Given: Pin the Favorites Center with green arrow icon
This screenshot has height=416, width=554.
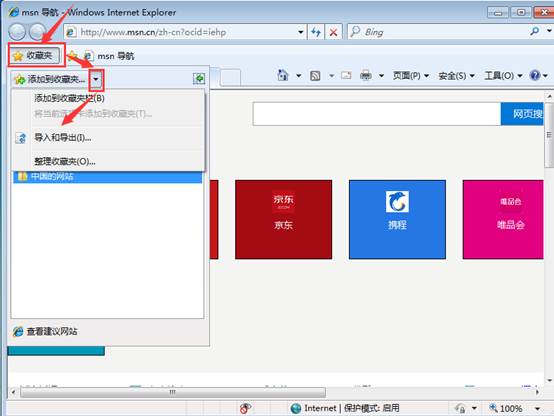Looking at the screenshot, I should click(x=199, y=78).
